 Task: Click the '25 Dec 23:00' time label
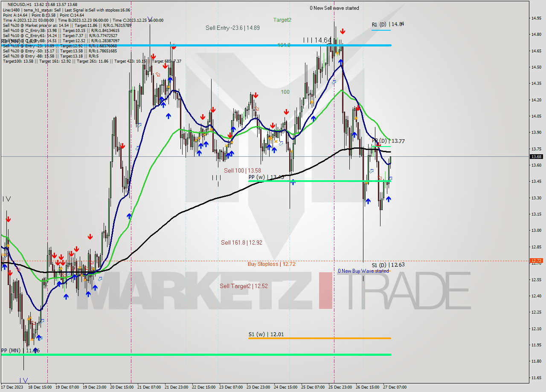coord(340,387)
